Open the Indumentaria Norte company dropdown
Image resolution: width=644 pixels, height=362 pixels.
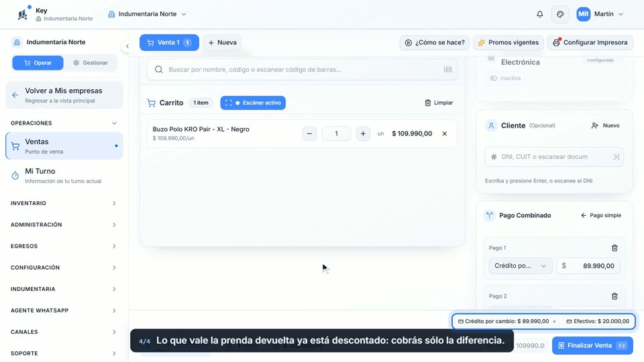click(147, 14)
